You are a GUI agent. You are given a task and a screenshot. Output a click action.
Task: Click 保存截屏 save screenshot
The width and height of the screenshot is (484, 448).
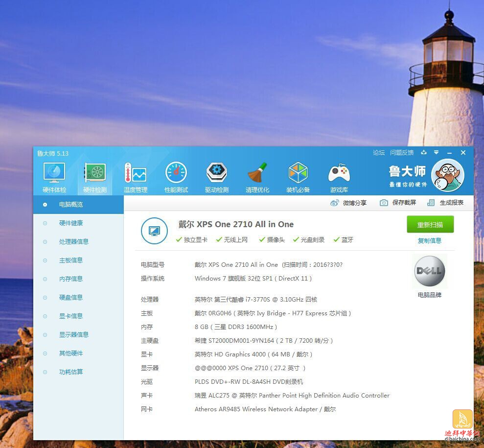point(404,203)
